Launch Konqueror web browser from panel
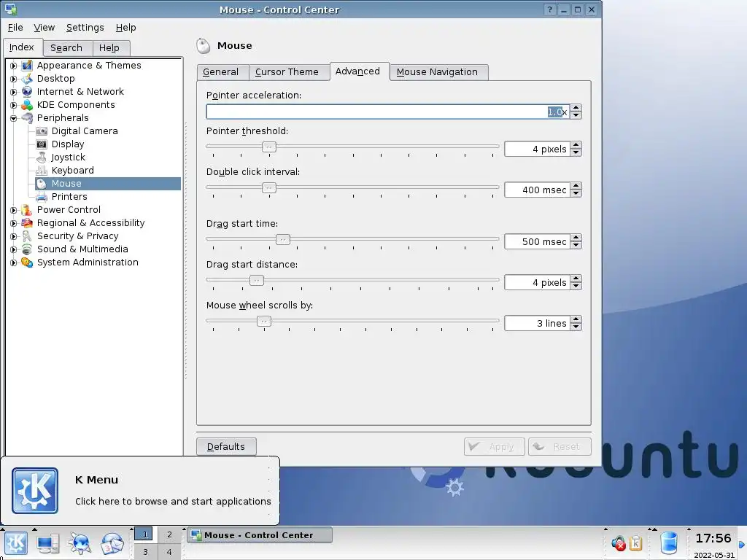 tap(80, 543)
